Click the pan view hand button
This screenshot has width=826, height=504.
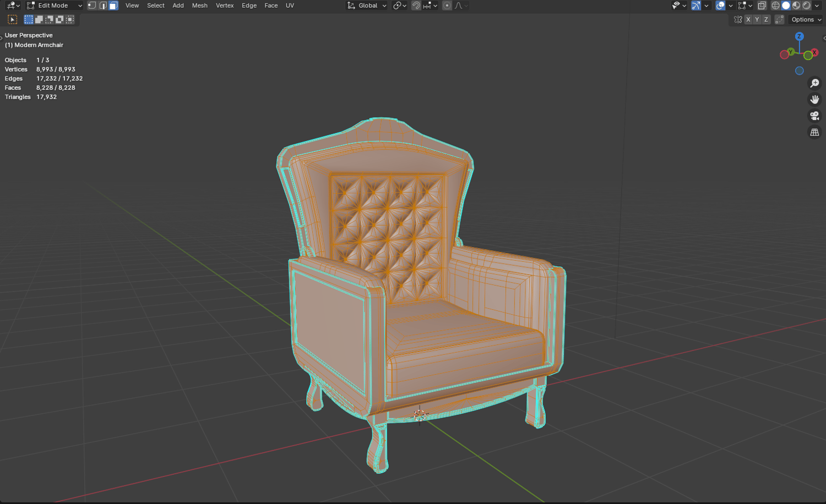click(814, 100)
